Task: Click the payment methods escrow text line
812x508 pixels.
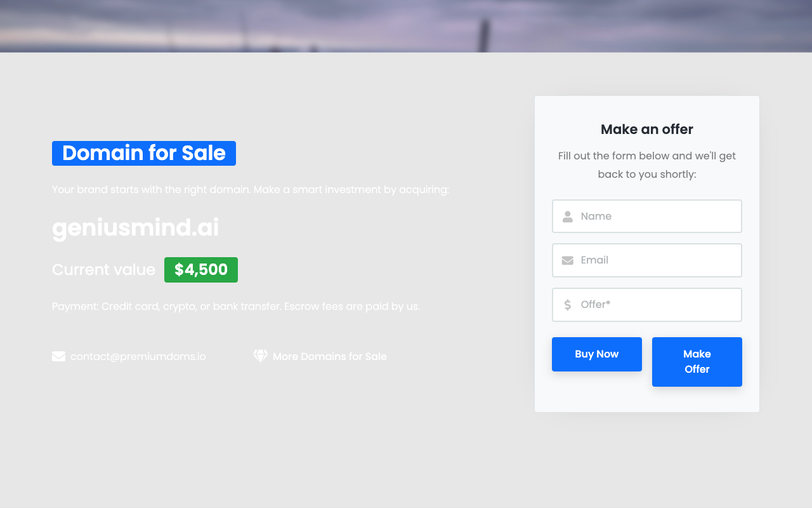Action: [236, 306]
